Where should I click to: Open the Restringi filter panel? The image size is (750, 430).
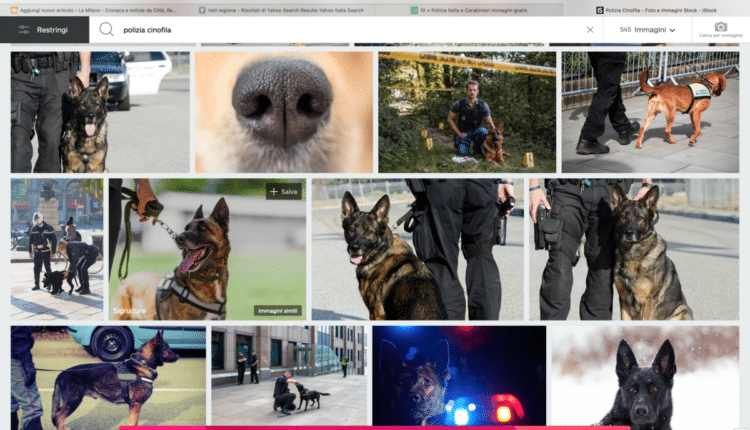tap(44, 30)
